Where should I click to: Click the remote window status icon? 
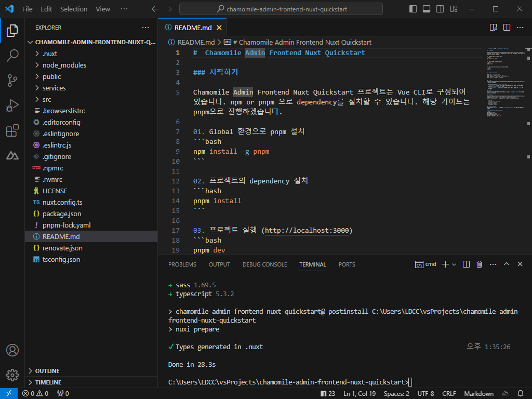coord(9,393)
